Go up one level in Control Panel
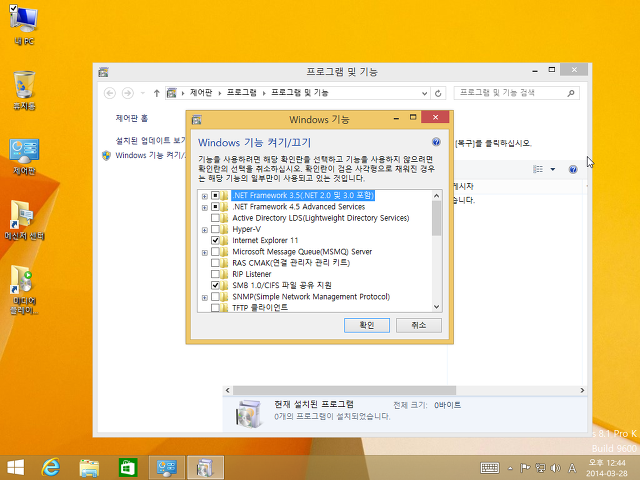640x480 pixels. pyautogui.click(x=156, y=93)
